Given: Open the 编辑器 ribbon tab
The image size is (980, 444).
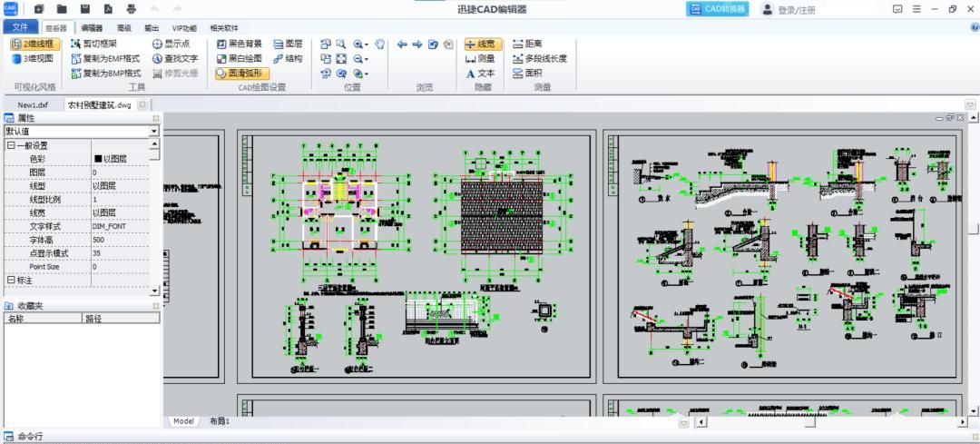Looking at the screenshot, I should click(92, 28).
